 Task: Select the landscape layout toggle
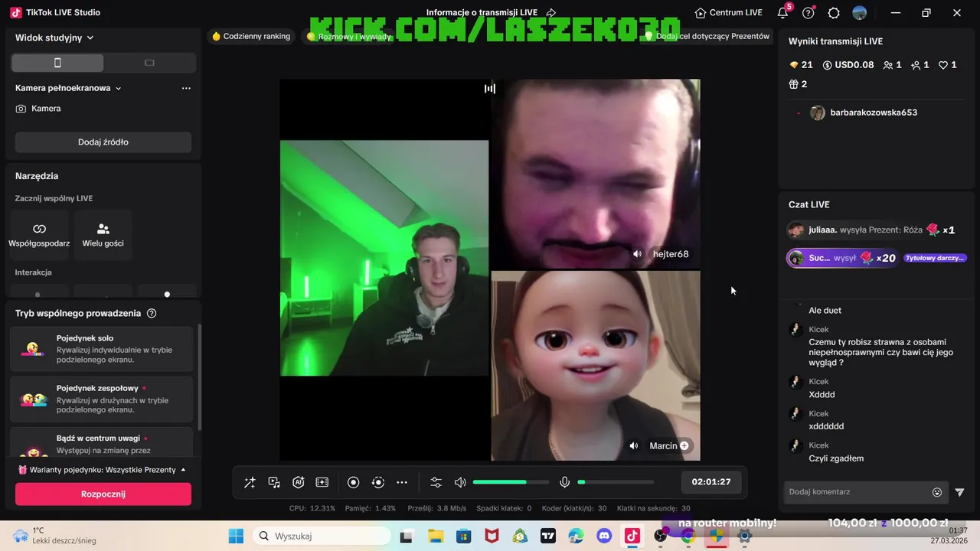149,63
